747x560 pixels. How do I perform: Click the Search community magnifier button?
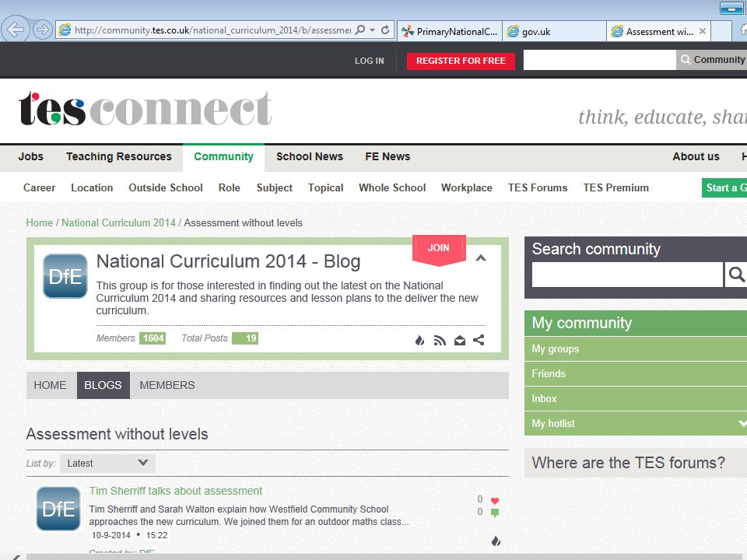tap(736, 275)
